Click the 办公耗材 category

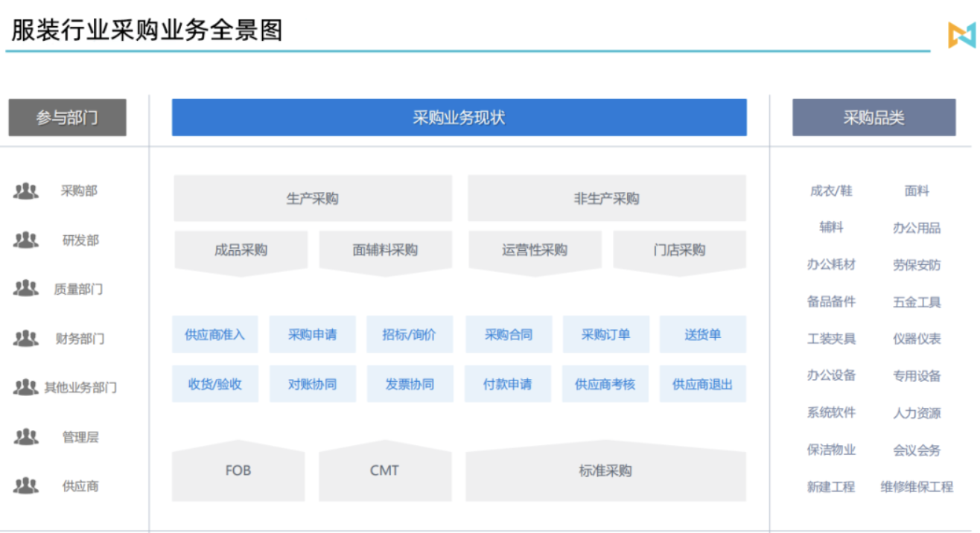[x=831, y=264]
